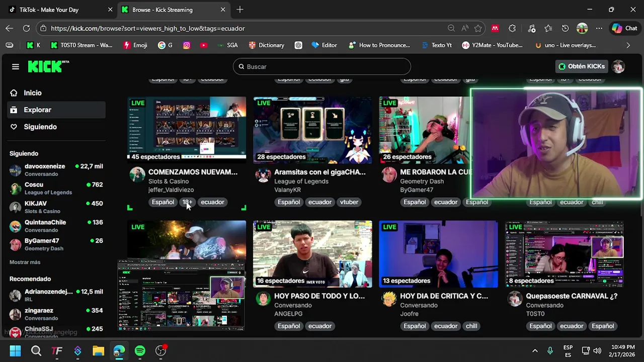Image resolution: width=644 pixels, height=362 pixels.
Task: Click the Buscar search field
Action: 322,66
